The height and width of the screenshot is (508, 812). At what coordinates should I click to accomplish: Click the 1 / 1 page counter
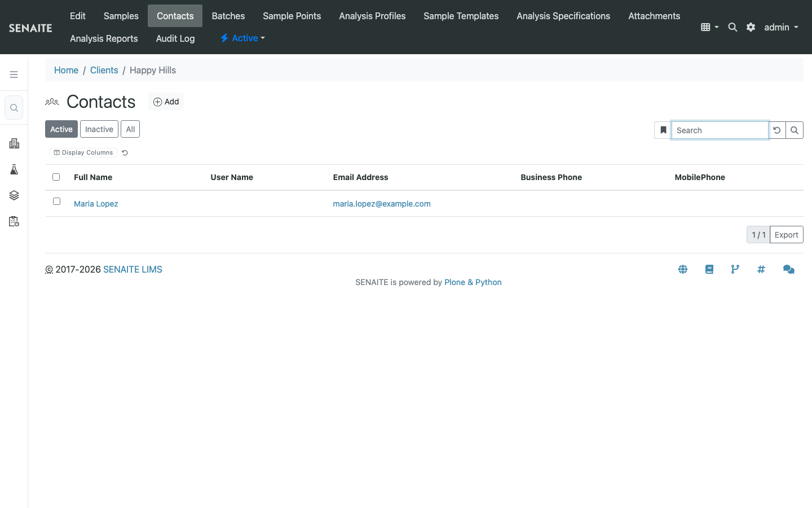tap(758, 235)
